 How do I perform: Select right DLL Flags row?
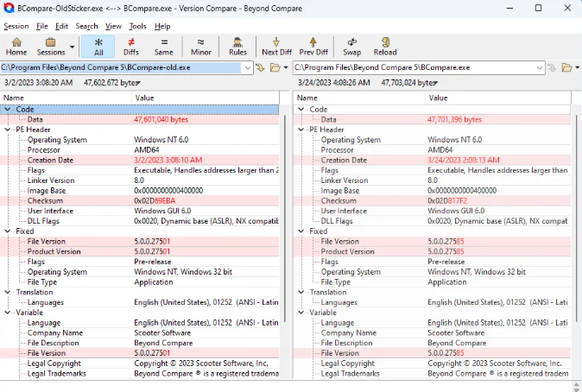432,221
